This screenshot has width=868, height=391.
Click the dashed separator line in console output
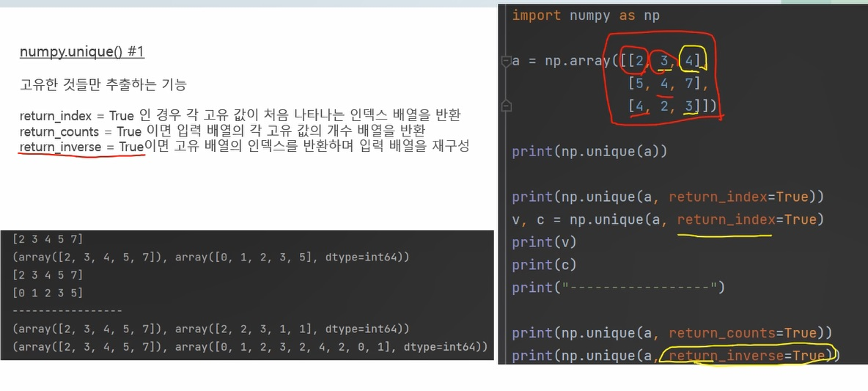[67, 311]
